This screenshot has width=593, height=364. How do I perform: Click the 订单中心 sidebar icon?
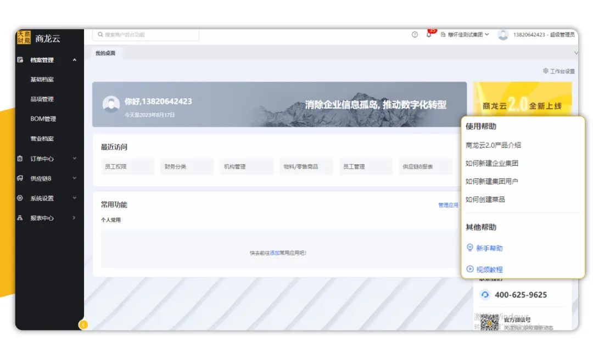tap(20, 159)
